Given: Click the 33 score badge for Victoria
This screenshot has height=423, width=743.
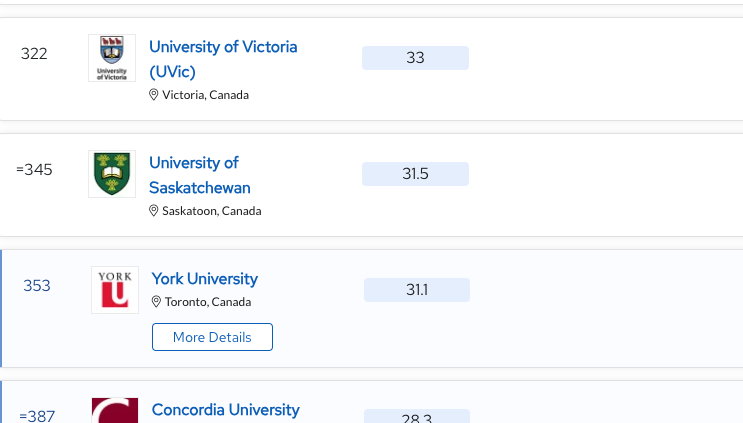Looking at the screenshot, I should [416, 58].
